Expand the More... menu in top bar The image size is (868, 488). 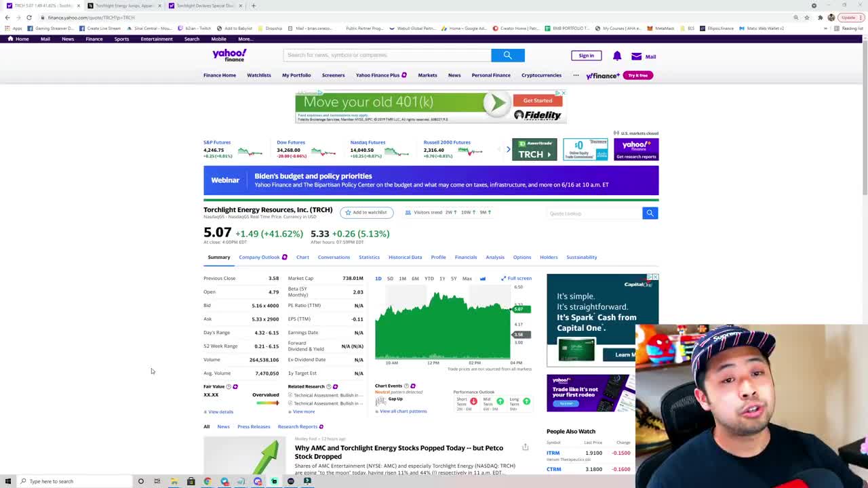coord(245,39)
